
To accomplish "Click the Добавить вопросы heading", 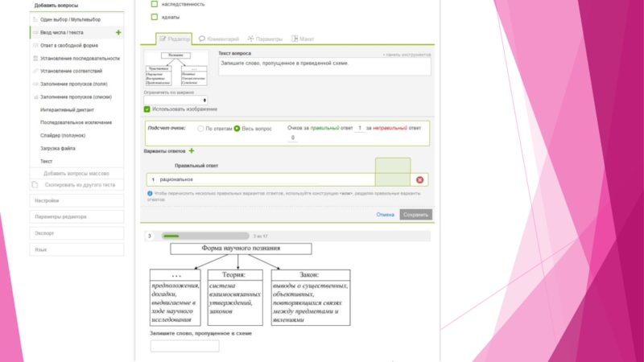I will pyautogui.click(x=56, y=6).
